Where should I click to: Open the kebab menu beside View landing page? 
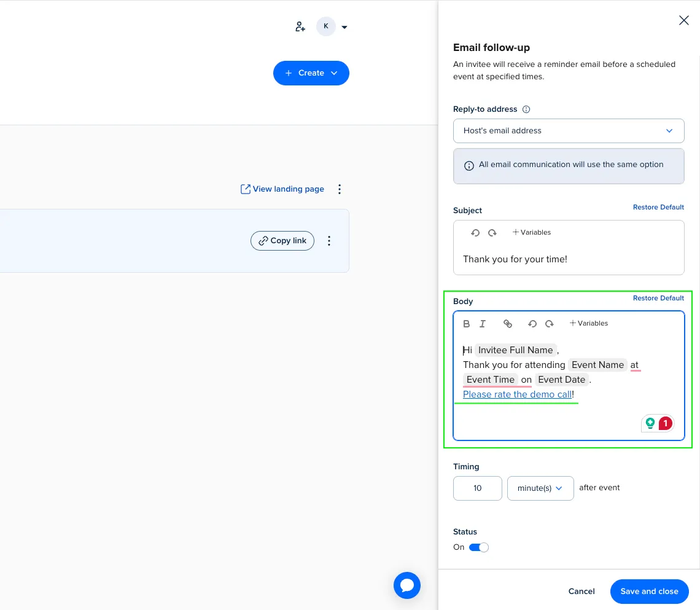(x=340, y=189)
